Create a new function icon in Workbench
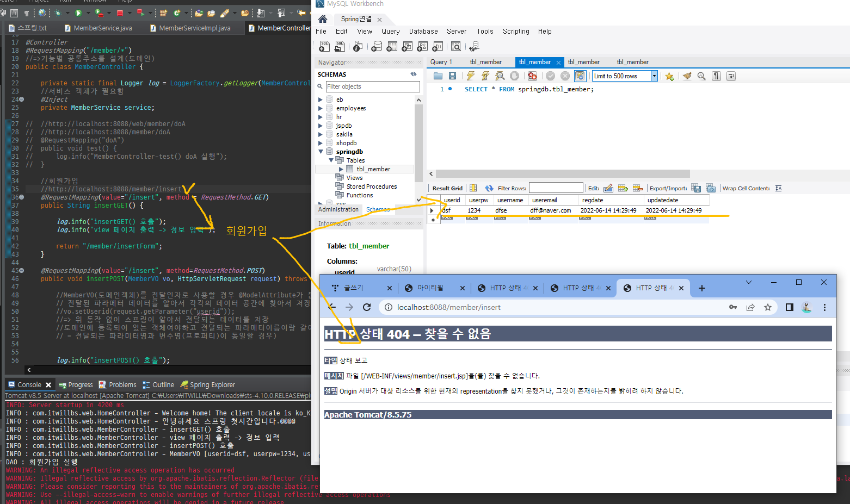This screenshot has height=504, width=850. click(x=438, y=47)
